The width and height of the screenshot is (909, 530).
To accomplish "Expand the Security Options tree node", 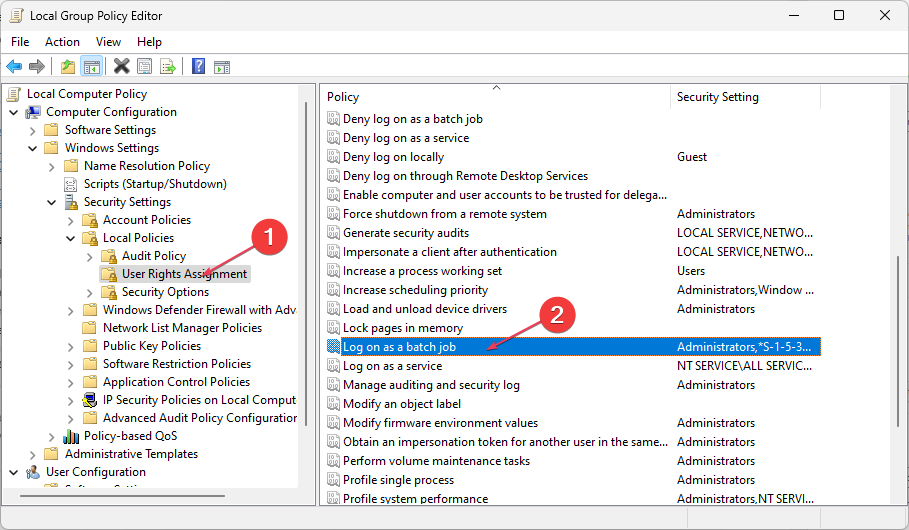I will (90, 292).
